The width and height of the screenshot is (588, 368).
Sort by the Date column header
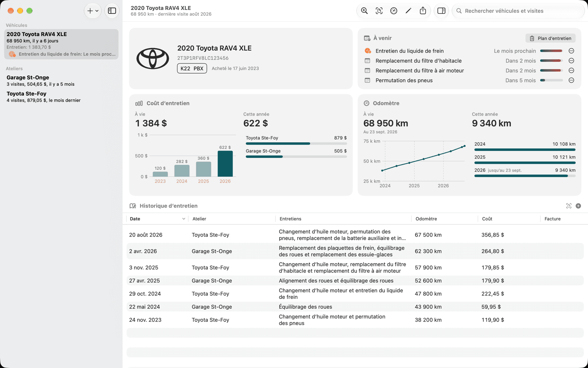click(x=157, y=219)
